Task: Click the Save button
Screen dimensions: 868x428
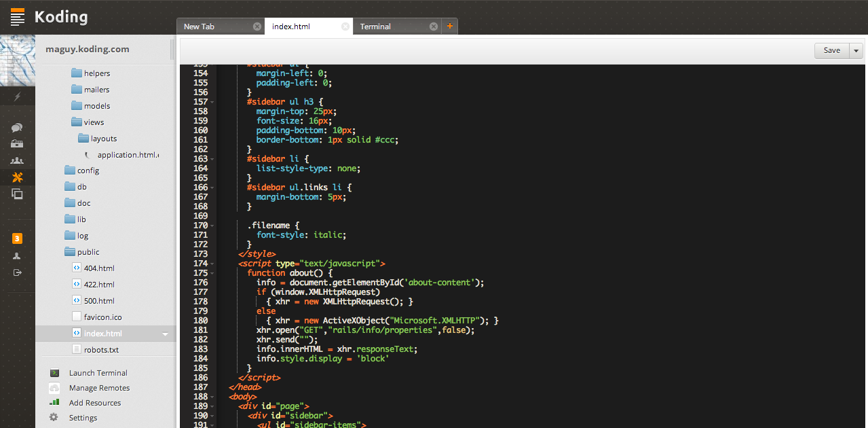Action: pyautogui.click(x=831, y=50)
